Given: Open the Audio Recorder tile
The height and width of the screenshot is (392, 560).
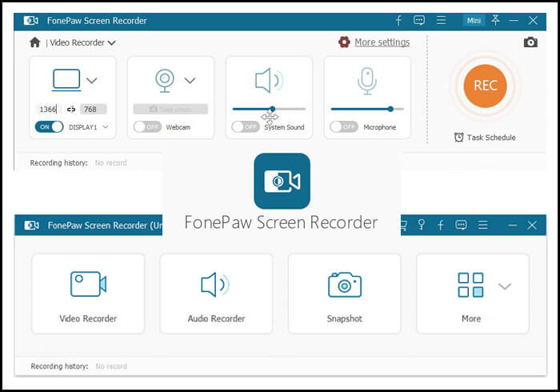Looking at the screenshot, I should (x=217, y=294).
